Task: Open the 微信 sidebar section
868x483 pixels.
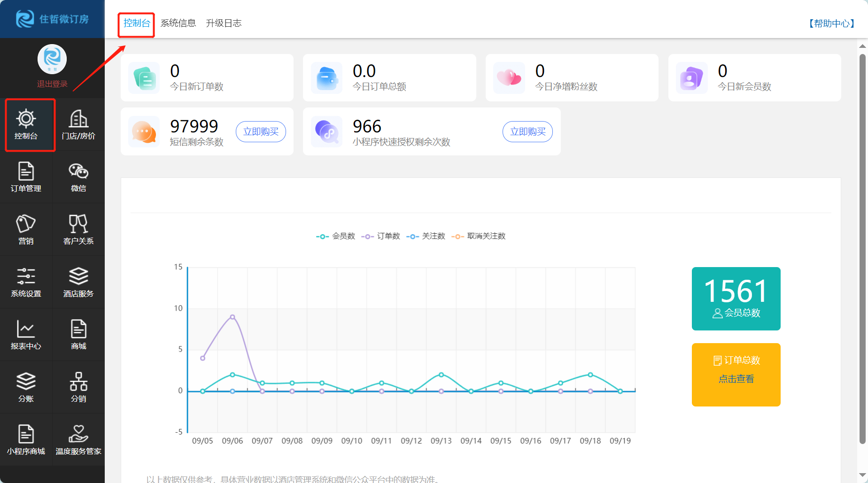Action: [78, 177]
